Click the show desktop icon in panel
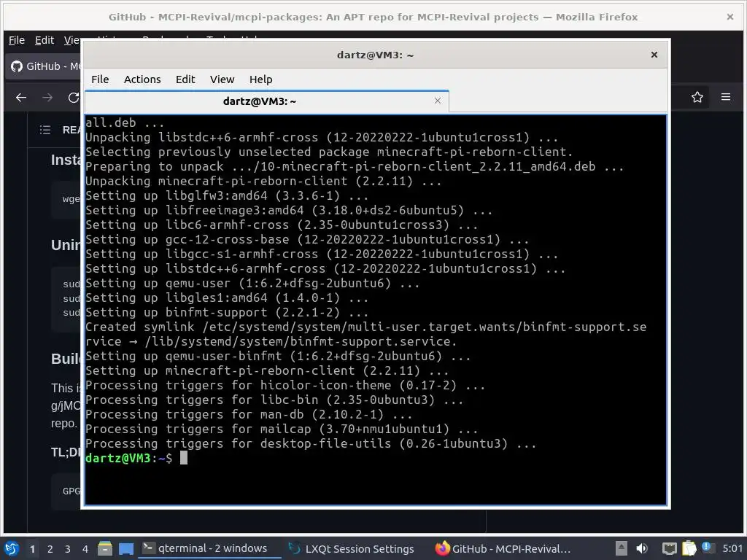This screenshot has width=747, height=560. [126, 548]
